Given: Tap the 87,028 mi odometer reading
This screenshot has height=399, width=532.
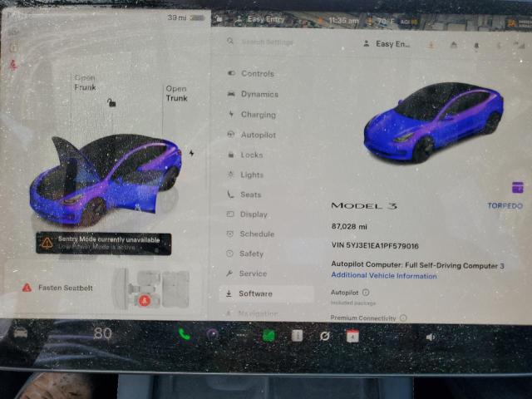Looking at the screenshot, I should coord(349,226).
